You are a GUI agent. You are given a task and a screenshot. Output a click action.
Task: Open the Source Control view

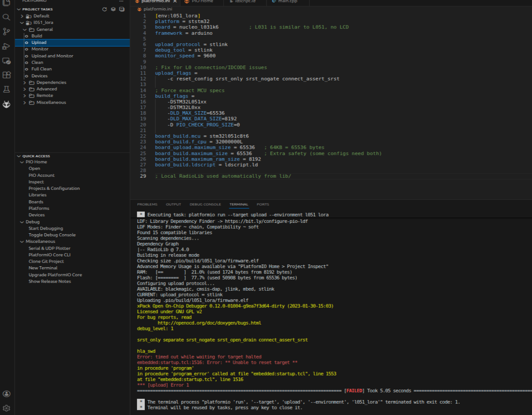(x=6, y=32)
